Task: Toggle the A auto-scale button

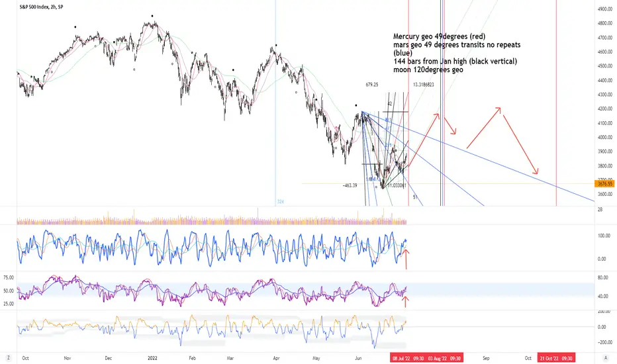Action: click(606, 357)
